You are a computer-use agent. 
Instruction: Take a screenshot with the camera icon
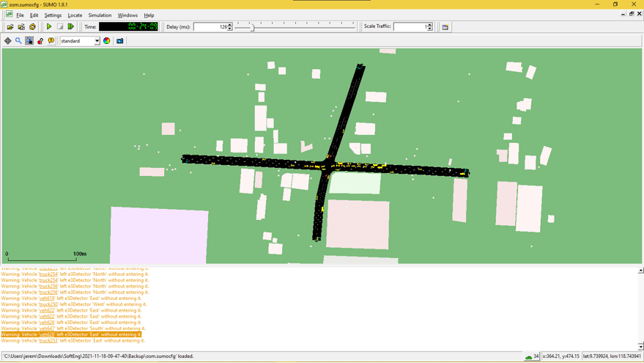tap(120, 41)
